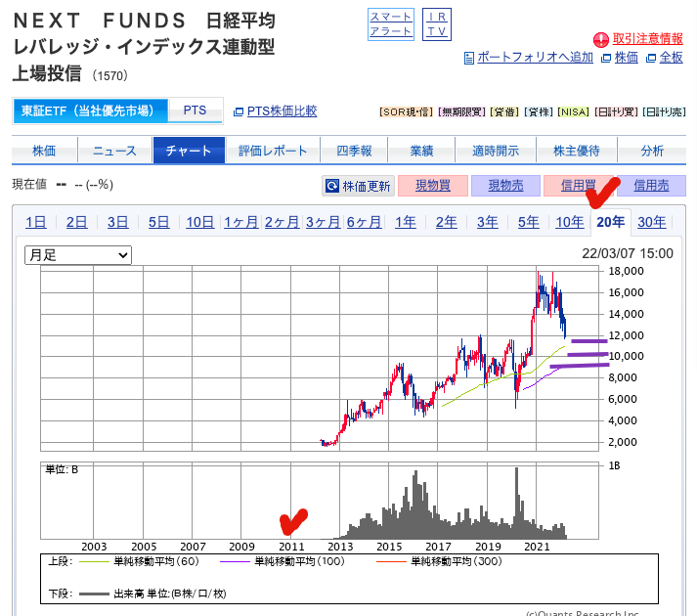This screenshot has width=697, height=616.
Task: Click the 現物売 button
Action: 505,186
